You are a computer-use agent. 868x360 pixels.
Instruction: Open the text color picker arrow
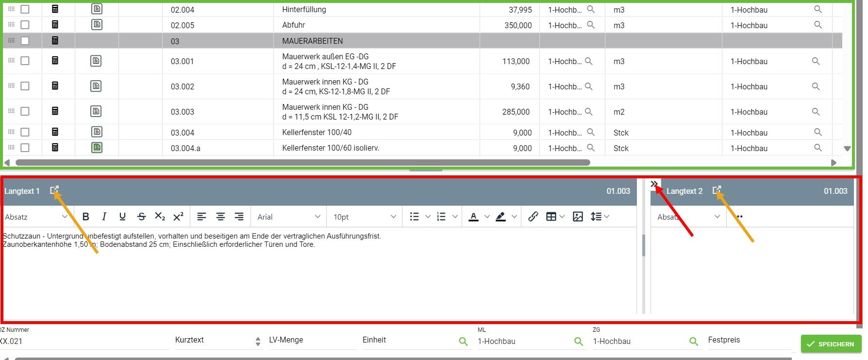click(487, 217)
